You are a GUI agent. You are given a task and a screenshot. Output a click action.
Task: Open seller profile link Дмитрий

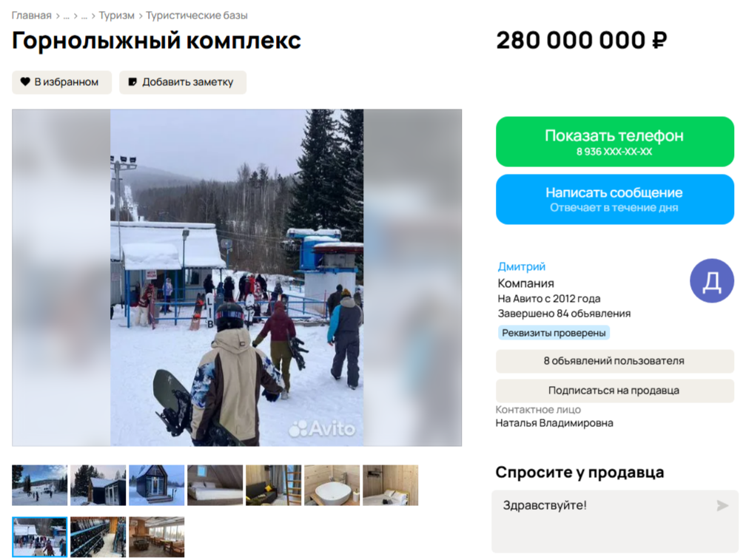click(x=522, y=267)
